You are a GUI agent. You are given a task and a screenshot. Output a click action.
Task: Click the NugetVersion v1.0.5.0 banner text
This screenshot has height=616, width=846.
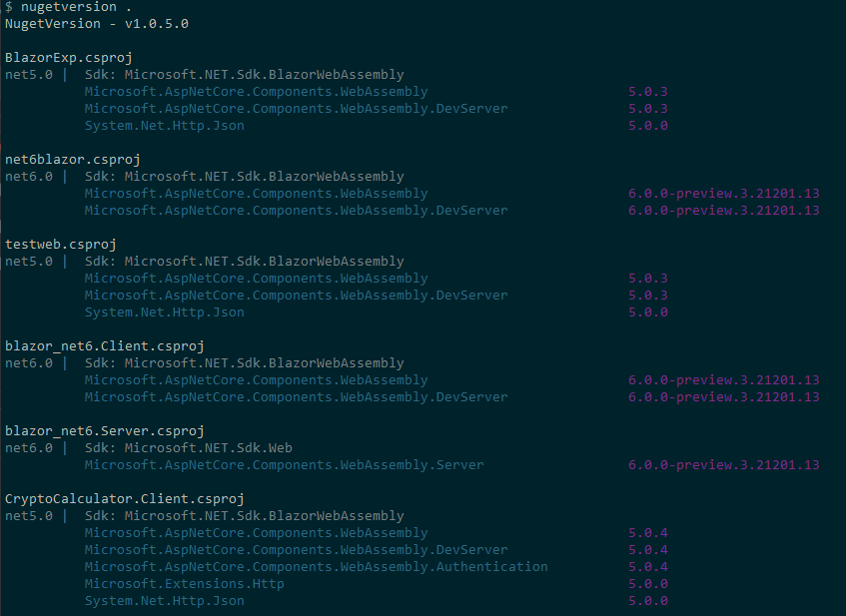97,24
